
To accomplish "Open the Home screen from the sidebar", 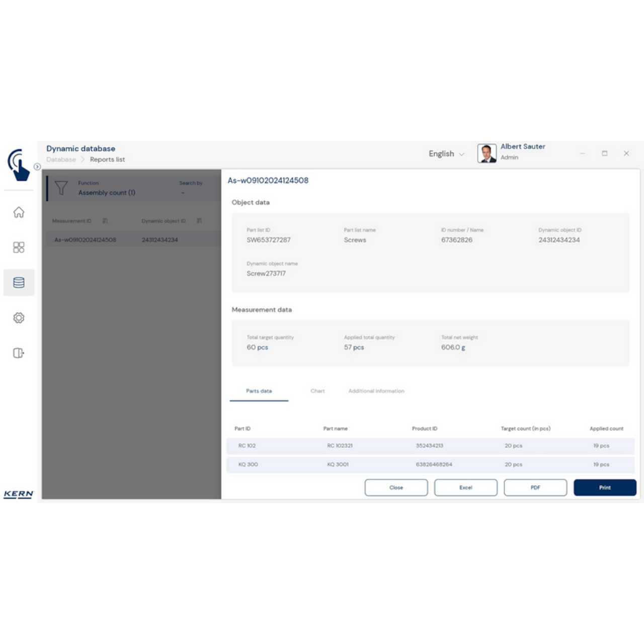I will [19, 213].
